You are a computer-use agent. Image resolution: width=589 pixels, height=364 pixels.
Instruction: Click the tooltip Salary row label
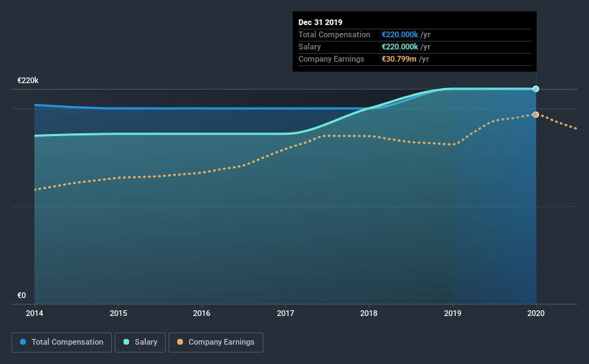point(309,47)
